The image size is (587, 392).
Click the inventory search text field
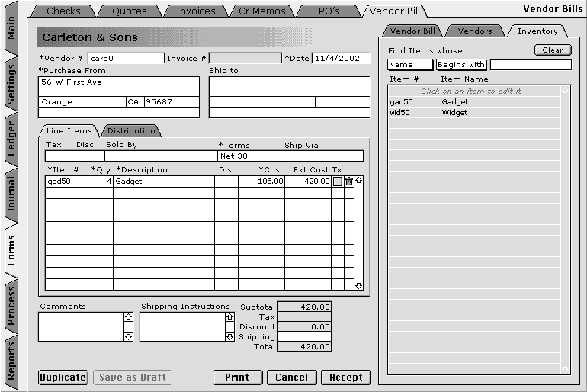tap(531, 65)
